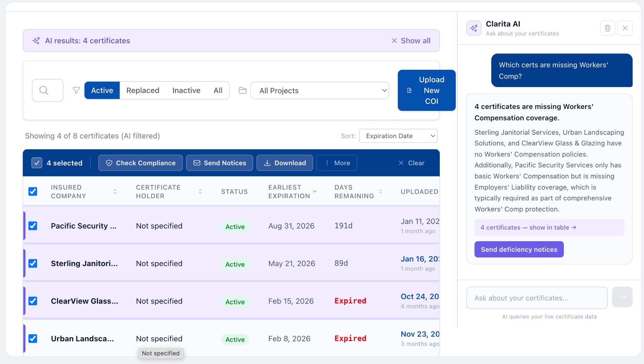
Task: Open the All Projects dropdown
Action: (x=319, y=90)
